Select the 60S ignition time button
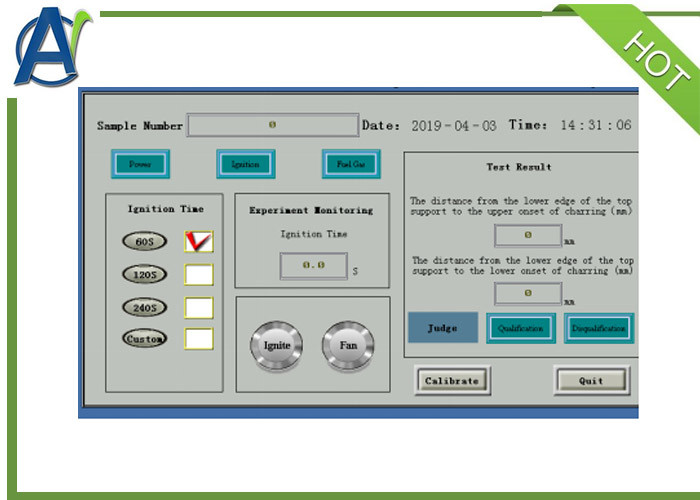 (144, 241)
